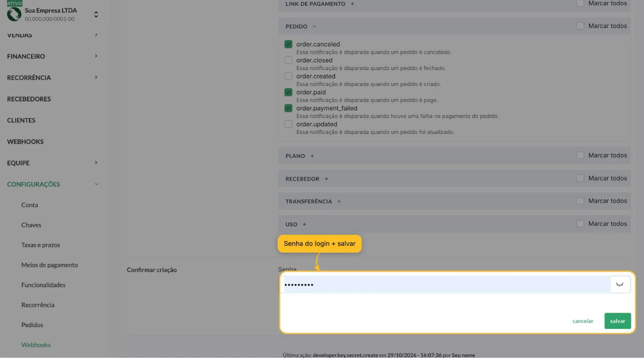644x358 pixels.
Task: Expand the Financeiro sidebar menu
Action: [53, 56]
